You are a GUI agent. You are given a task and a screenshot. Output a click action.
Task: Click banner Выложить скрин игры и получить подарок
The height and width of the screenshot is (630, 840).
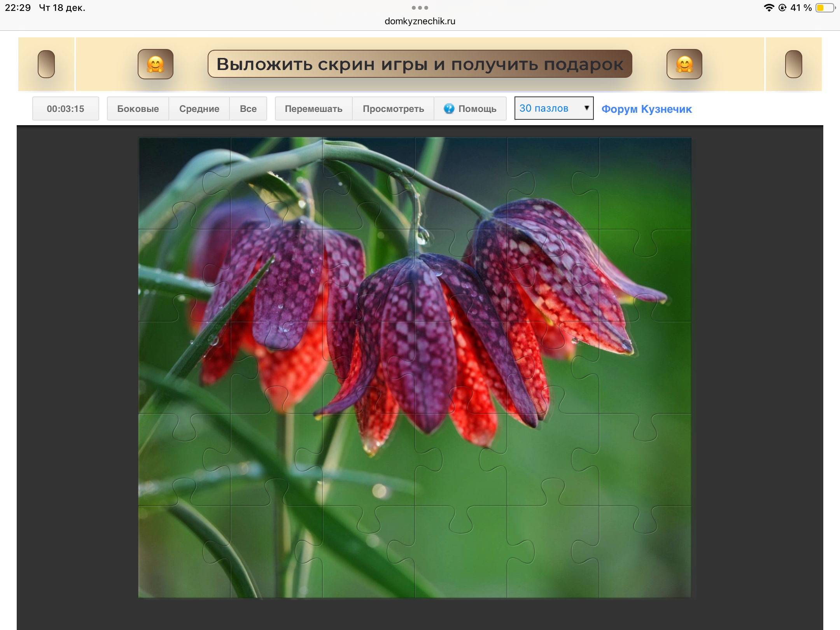point(420,64)
